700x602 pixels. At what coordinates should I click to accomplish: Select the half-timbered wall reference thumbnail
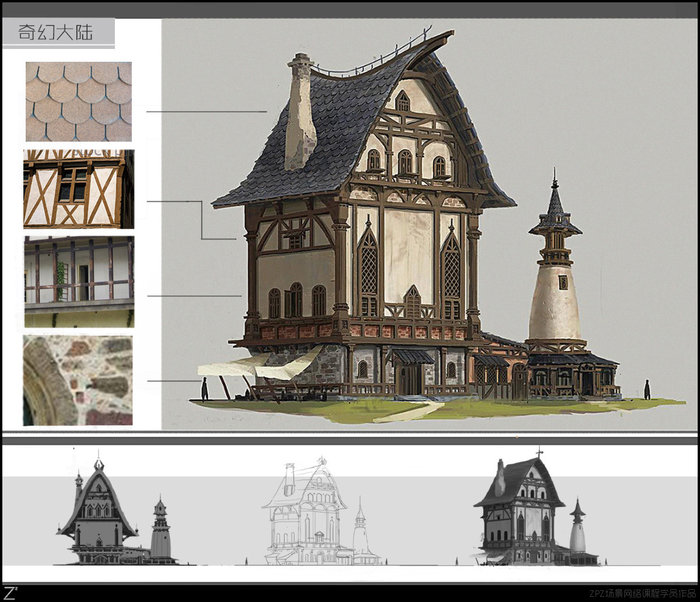(x=79, y=189)
